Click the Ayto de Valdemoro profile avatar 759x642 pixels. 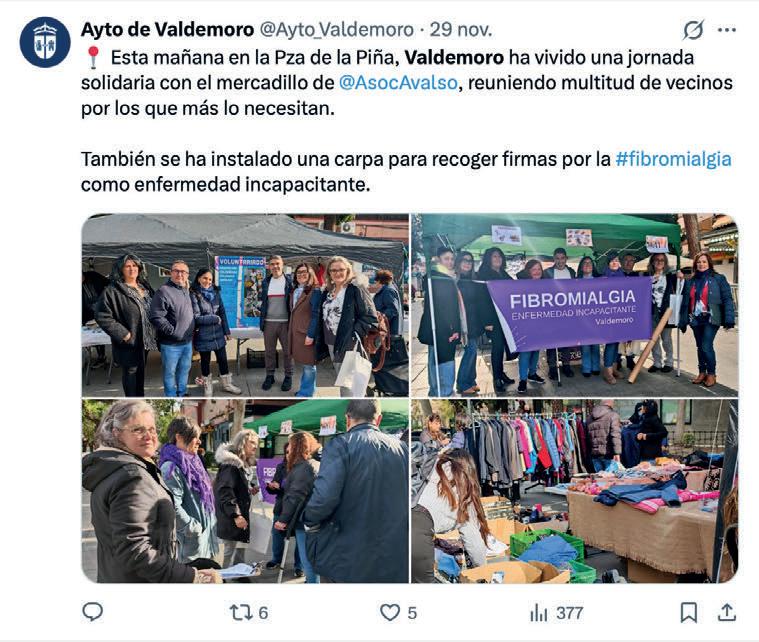[x=45, y=42]
